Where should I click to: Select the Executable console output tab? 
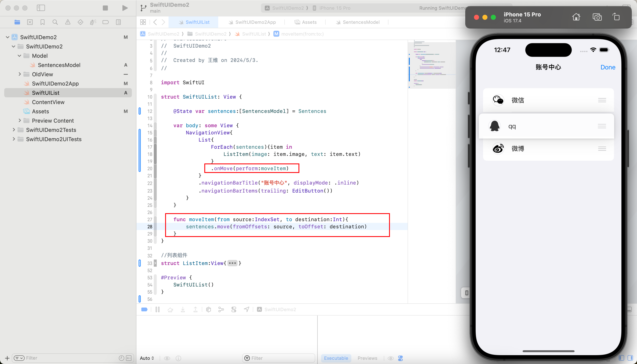click(336, 358)
